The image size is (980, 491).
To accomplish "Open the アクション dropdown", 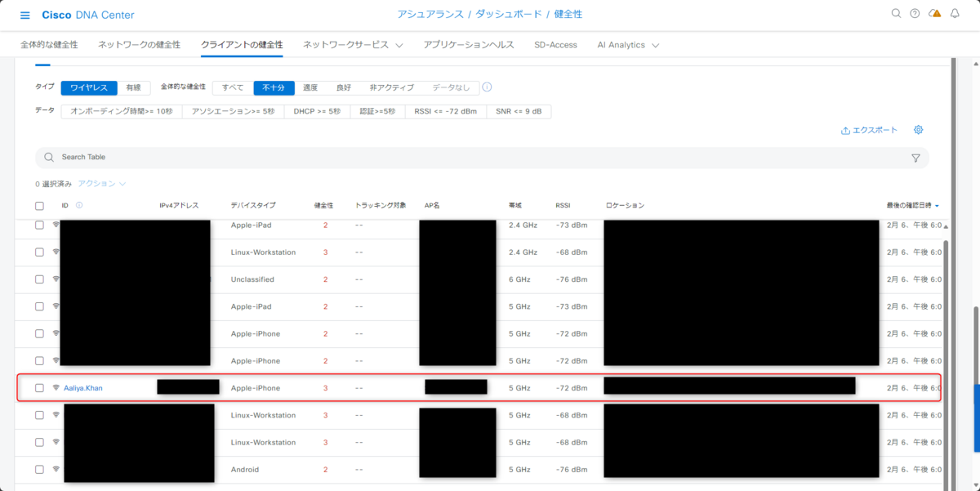I will [x=102, y=184].
